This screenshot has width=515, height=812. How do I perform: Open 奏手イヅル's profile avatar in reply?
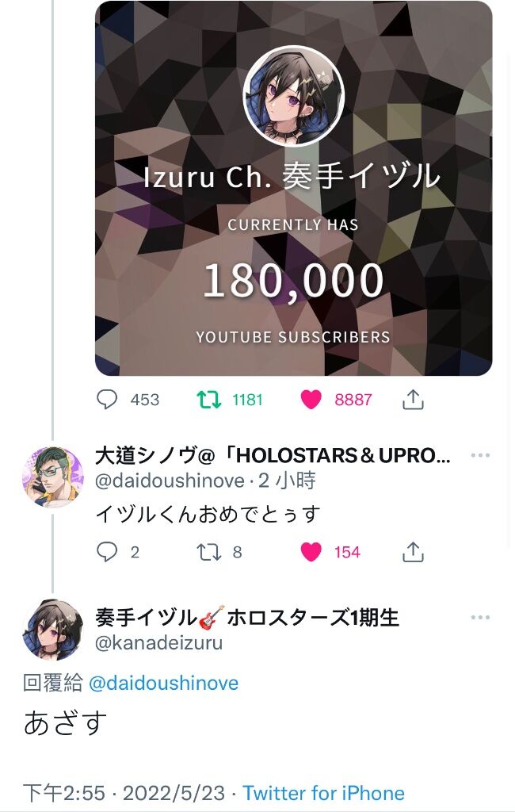(53, 630)
